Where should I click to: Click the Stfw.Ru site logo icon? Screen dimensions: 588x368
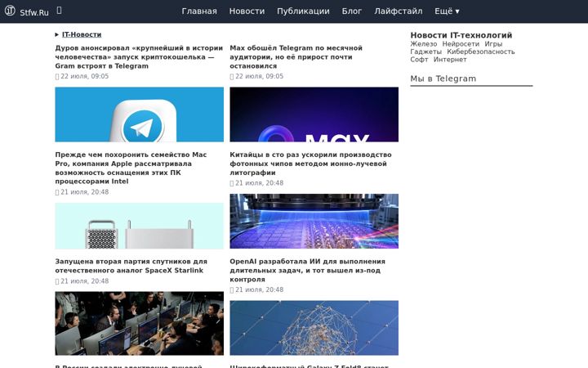(10, 11)
